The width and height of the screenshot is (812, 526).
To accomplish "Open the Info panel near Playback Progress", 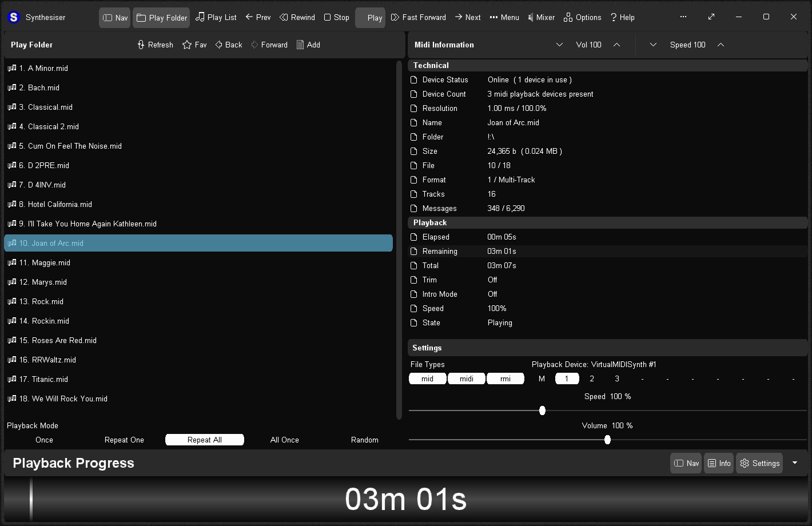I will tap(719, 463).
